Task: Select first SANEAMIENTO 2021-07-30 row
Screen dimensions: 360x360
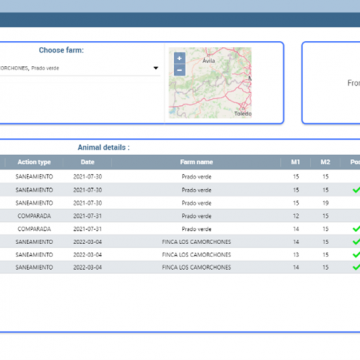Action: click(x=180, y=177)
